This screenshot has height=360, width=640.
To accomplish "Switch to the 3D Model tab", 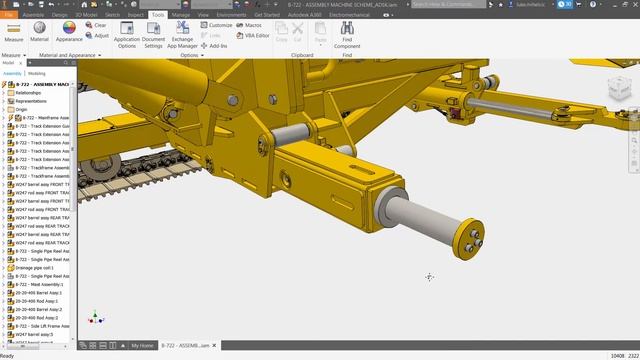I will [86, 15].
